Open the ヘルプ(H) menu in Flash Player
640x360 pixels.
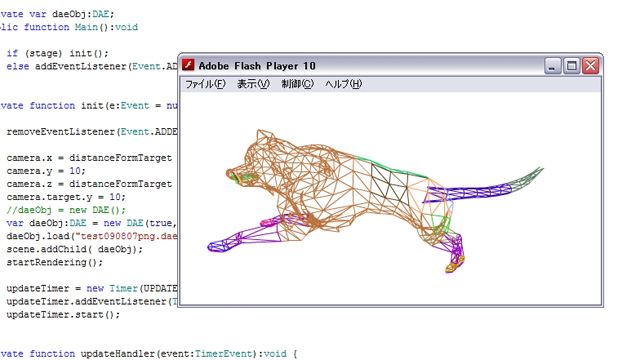343,84
